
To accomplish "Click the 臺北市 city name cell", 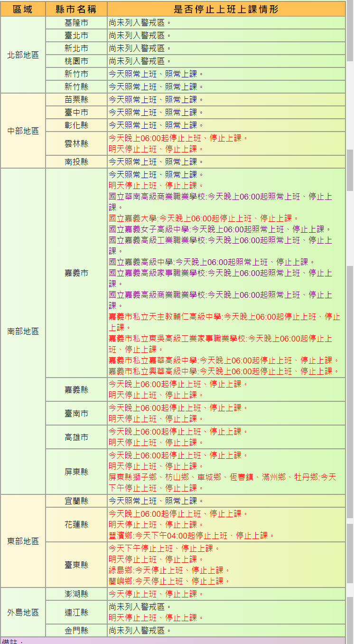I will pyautogui.click(x=76, y=36).
